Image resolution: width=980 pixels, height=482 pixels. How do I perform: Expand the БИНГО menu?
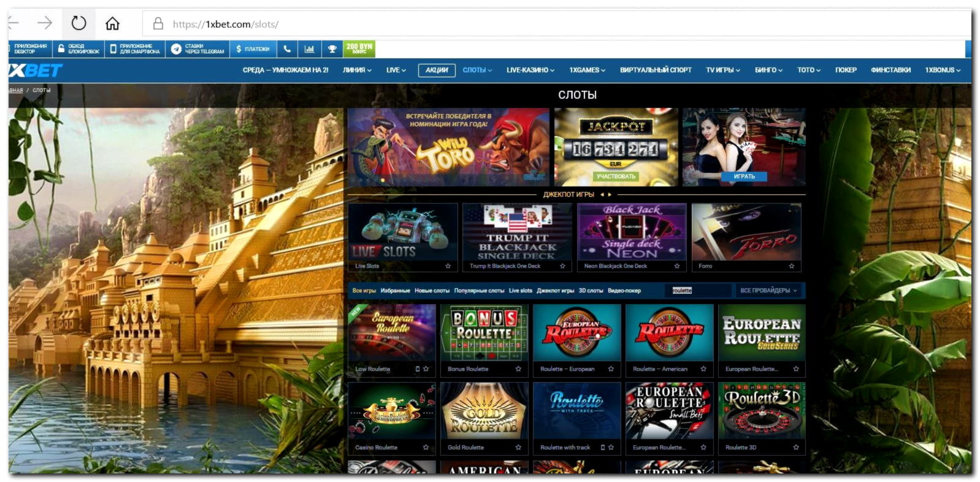768,70
